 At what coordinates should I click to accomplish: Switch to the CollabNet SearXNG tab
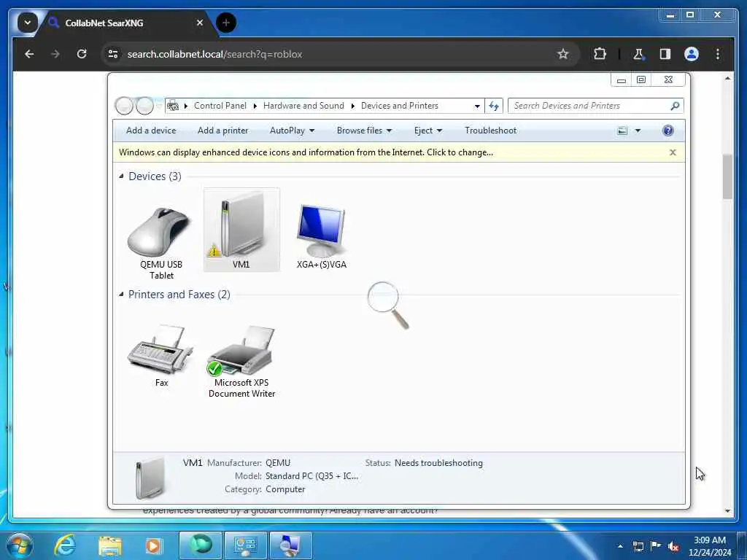(104, 23)
